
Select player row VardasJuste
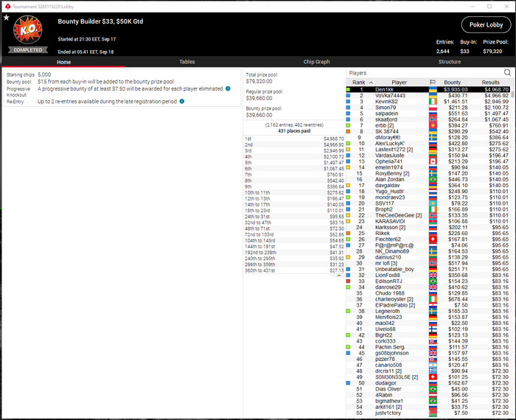(x=428, y=155)
